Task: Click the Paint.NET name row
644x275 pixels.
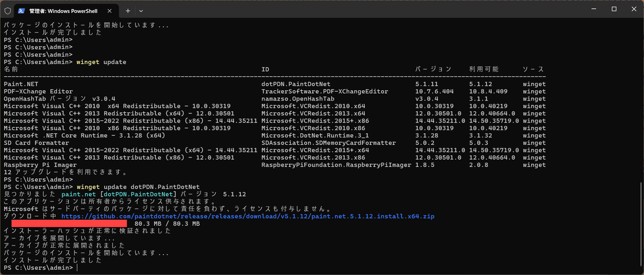Action: coord(21,84)
